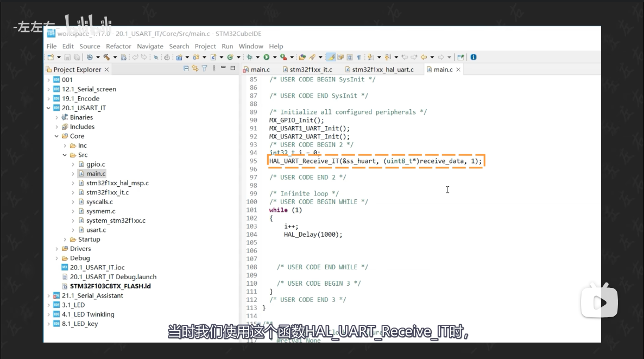Image resolution: width=644 pixels, height=359 pixels.
Task: Select the 20.1_USART_IT.ioc file
Action: (x=97, y=267)
